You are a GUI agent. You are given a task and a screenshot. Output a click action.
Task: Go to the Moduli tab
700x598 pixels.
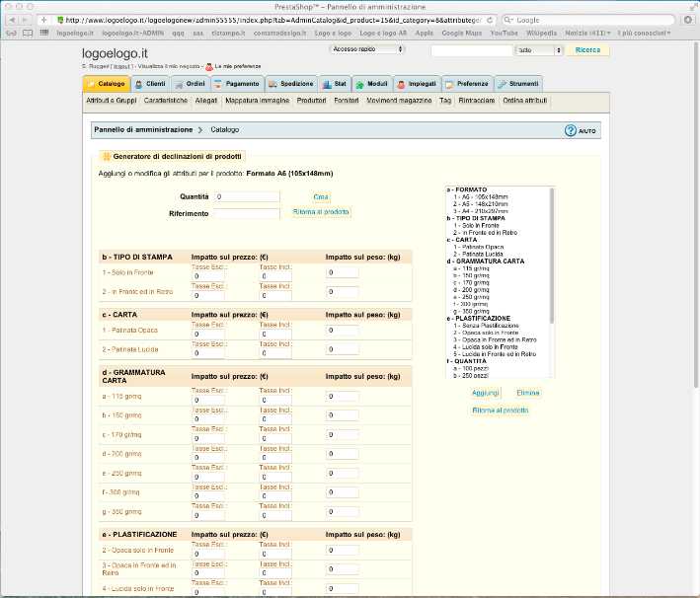[x=373, y=84]
